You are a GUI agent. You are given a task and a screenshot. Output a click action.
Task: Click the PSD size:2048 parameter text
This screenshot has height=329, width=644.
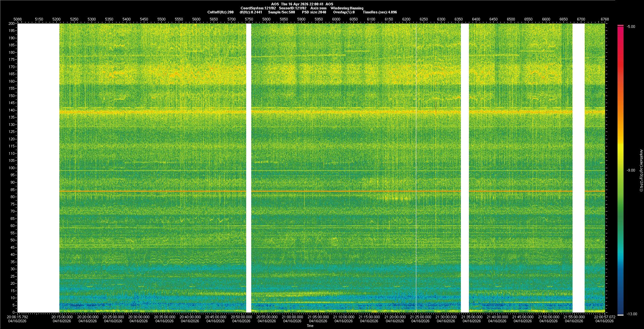tap(314, 12)
